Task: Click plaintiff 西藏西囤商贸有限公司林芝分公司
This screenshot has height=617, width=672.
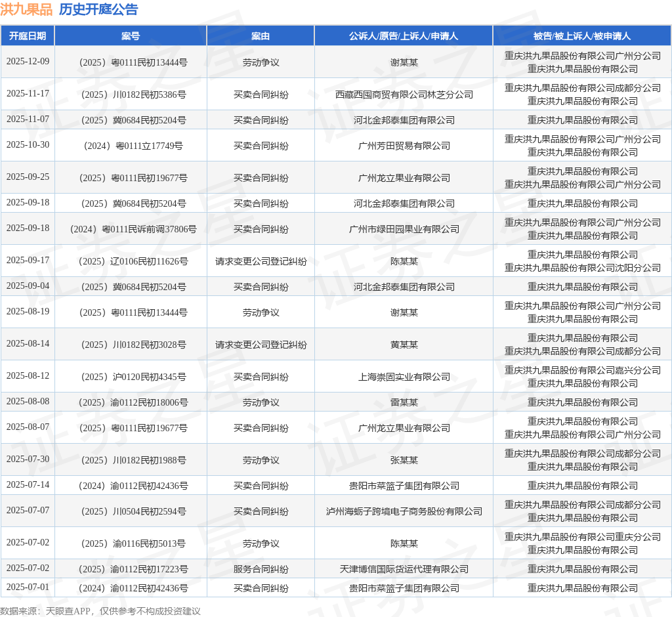Action: click(404, 95)
